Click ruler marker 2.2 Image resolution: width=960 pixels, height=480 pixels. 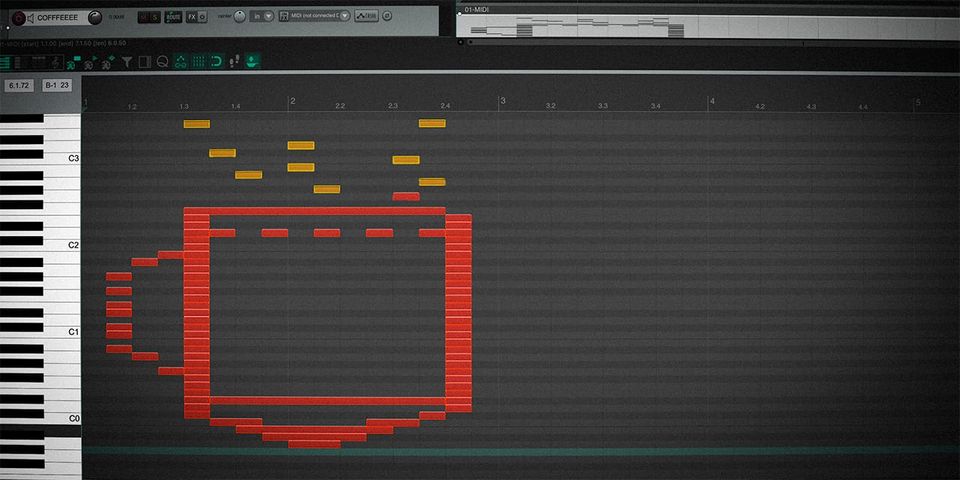340,106
